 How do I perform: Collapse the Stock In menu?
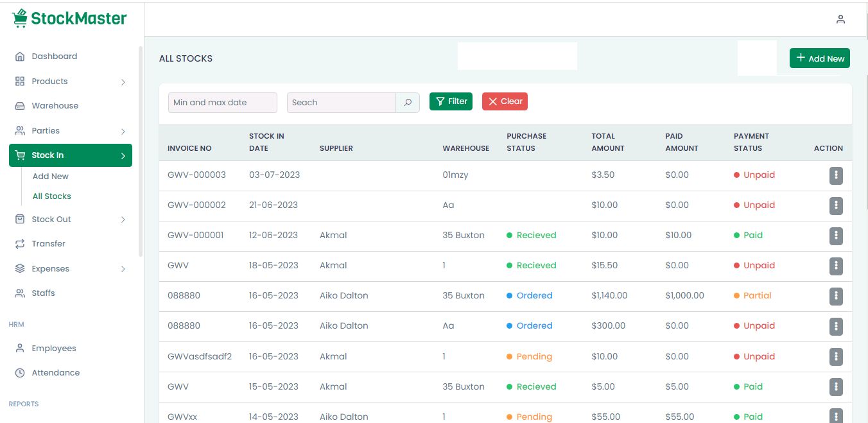click(x=123, y=156)
